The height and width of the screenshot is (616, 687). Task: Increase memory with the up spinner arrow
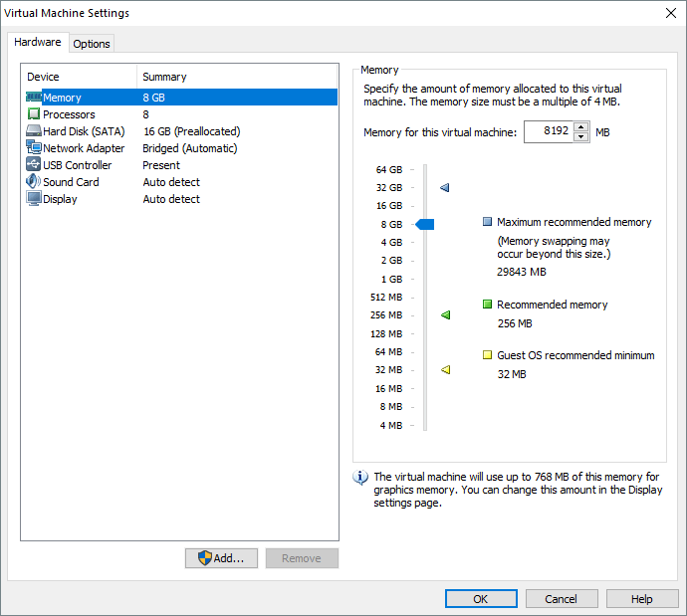click(x=580, y=127)
